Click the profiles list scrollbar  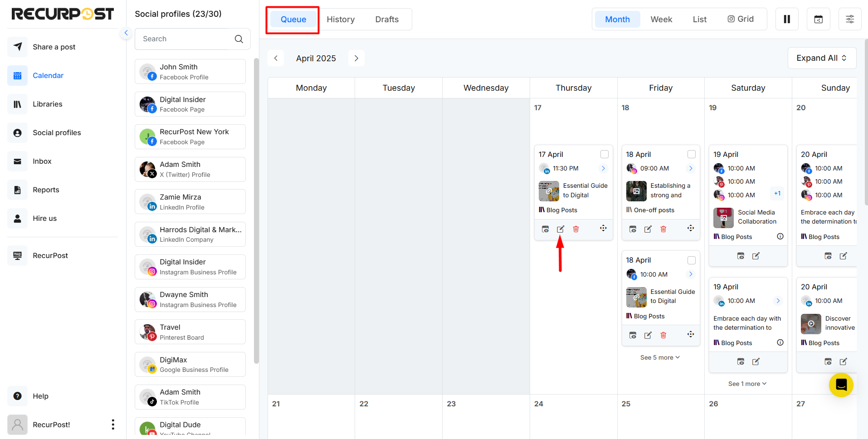tap(256, 211)
